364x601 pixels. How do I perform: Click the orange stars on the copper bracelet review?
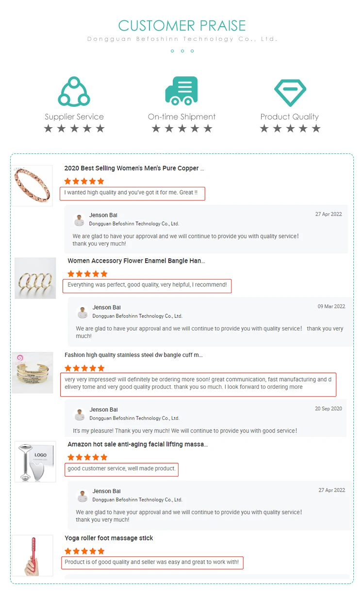pos(84,181)
